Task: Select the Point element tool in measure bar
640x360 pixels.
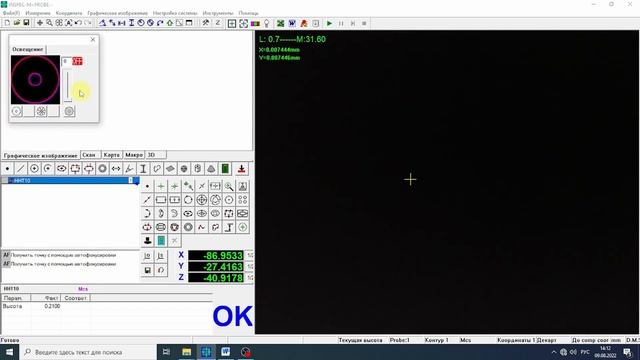Action: tap(7, 169)
